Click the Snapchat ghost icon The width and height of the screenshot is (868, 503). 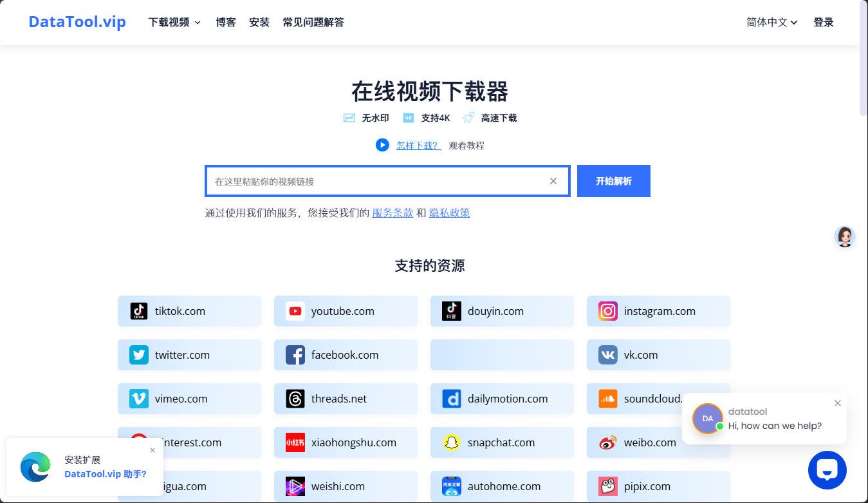452,442
